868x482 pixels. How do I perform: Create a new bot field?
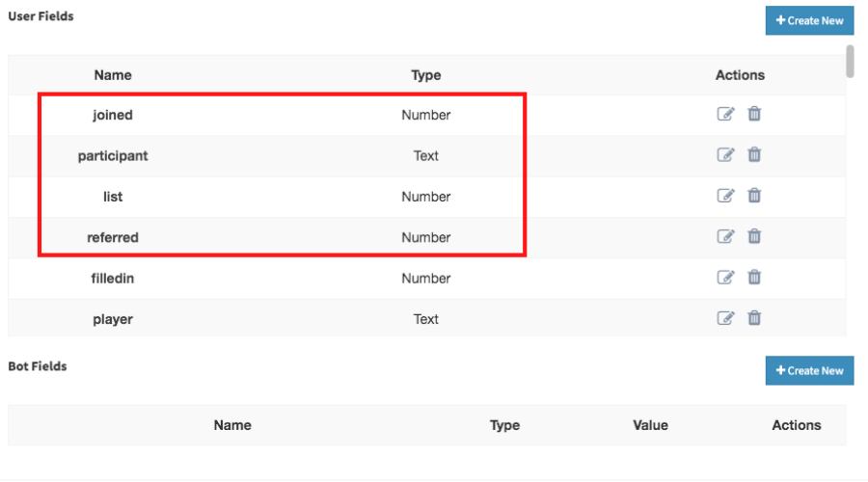[x=809, y=371]
